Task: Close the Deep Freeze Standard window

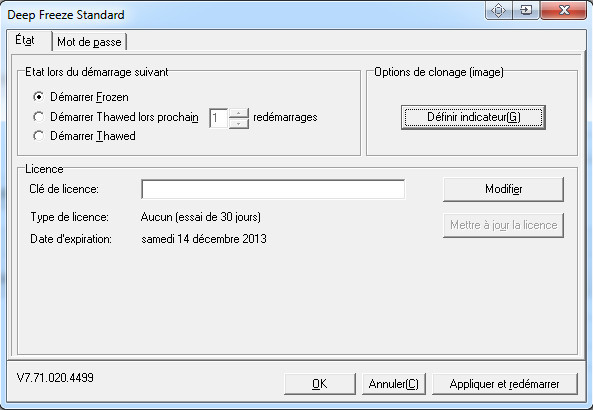Action: (564, 10)
